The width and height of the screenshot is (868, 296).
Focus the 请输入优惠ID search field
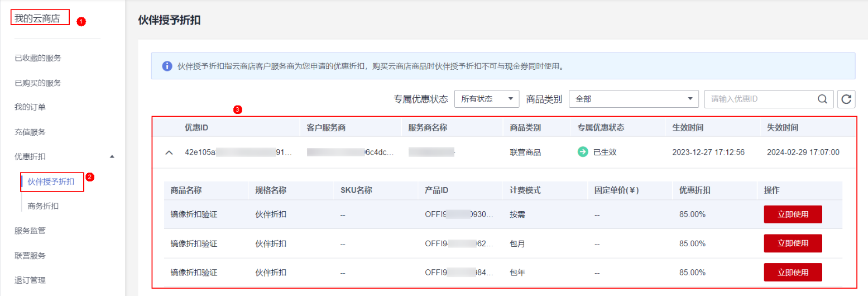pyautogui.click(x=759, y=99)
